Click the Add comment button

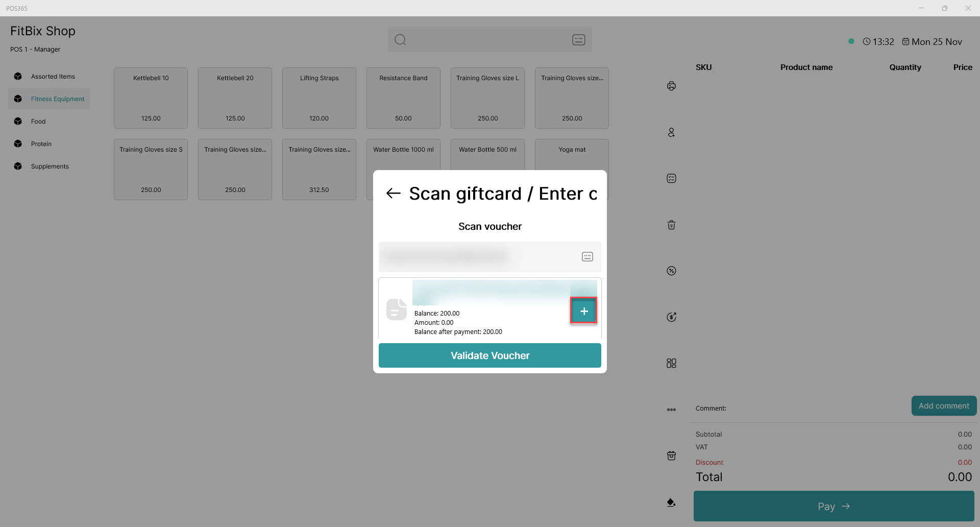click(944, 406)
